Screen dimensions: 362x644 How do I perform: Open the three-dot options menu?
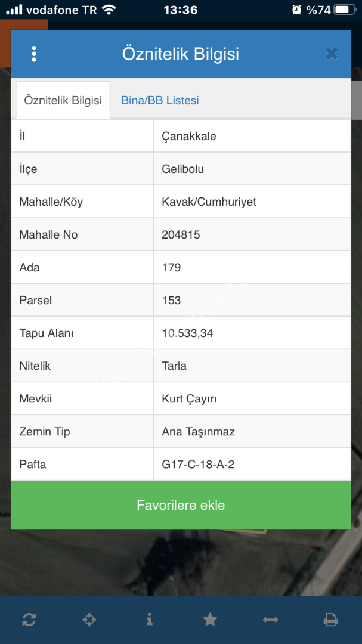pos(34,54)
